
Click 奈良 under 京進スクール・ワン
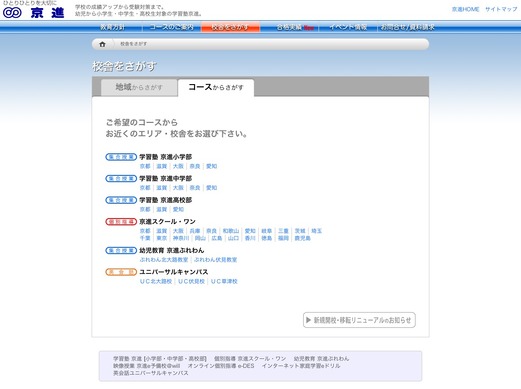pyautogui.click(x=211, y=231)
